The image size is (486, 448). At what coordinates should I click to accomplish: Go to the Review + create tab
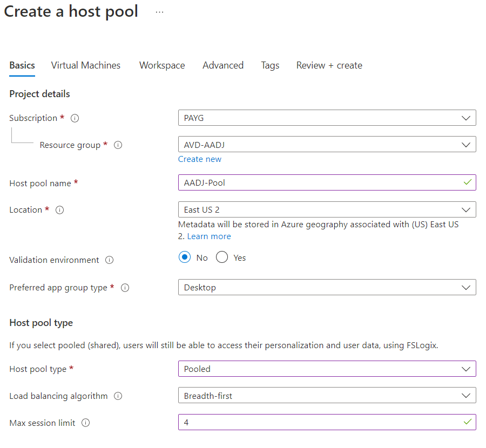click(329, 65)
